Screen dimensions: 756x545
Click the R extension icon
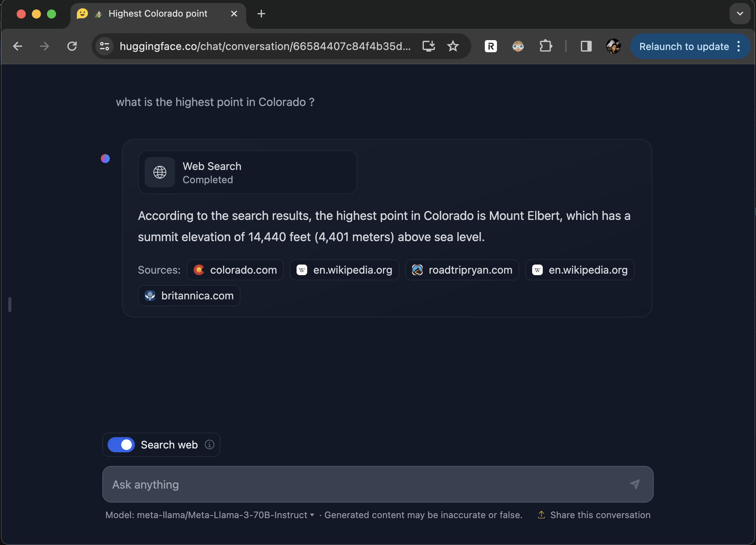[x=490, y=46]
